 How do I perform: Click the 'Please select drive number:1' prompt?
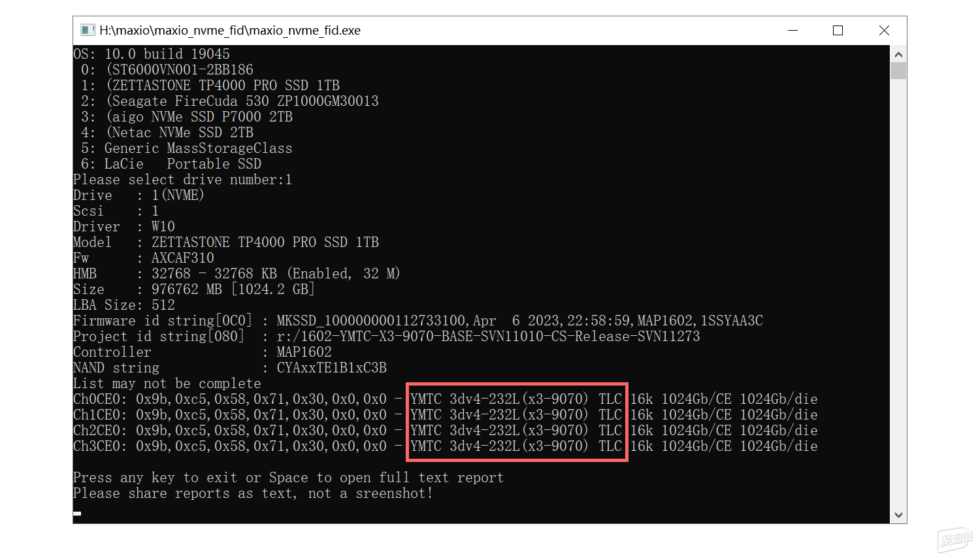tap(182, 180)
